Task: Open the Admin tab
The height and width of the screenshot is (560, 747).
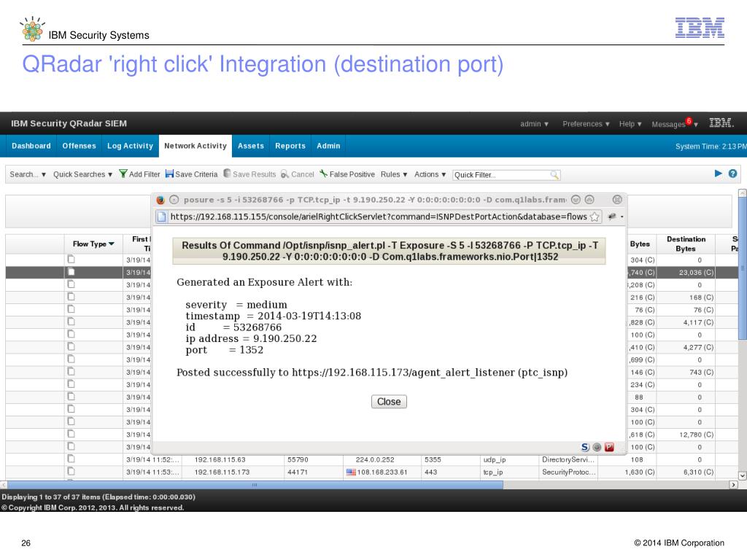Action: pyautogui.click(x=328, y=146)
